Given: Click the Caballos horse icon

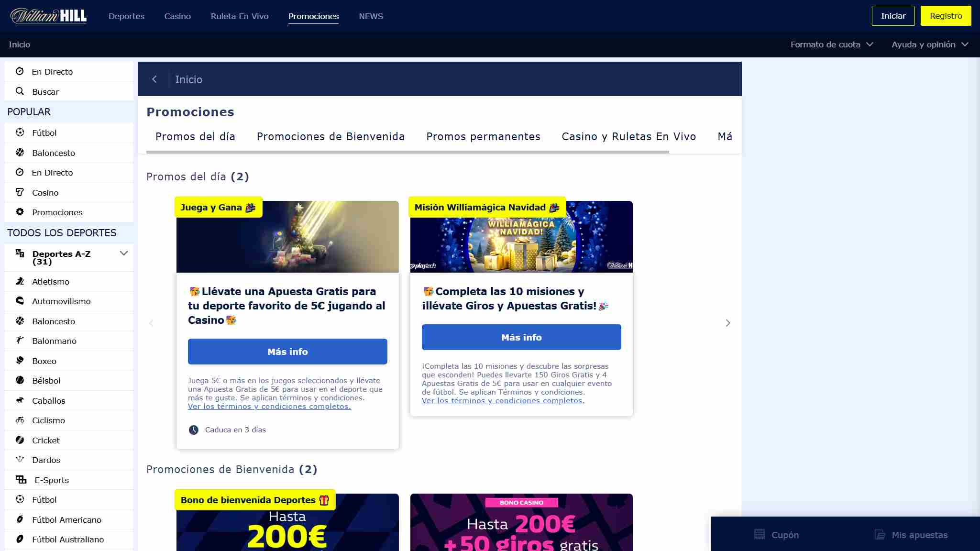Looking at the screenshot, I should click(x=20, y=400).
